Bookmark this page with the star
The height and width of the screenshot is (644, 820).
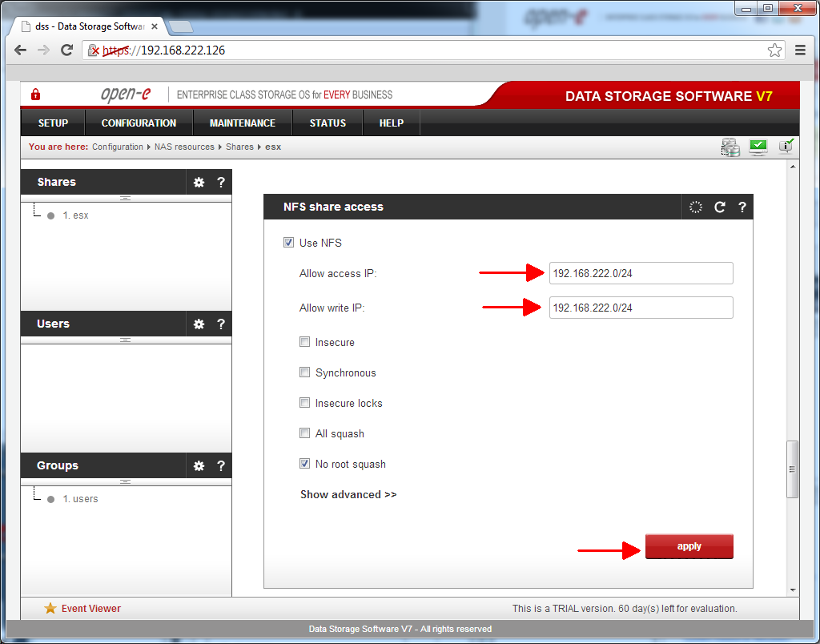774,50
